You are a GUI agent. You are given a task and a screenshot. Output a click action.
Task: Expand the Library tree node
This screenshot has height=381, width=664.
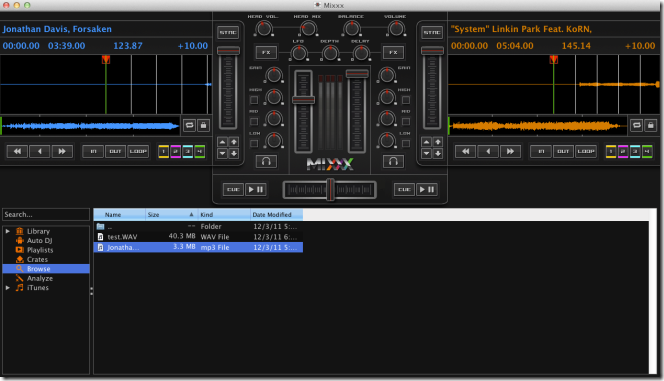(x=8, y=231)
